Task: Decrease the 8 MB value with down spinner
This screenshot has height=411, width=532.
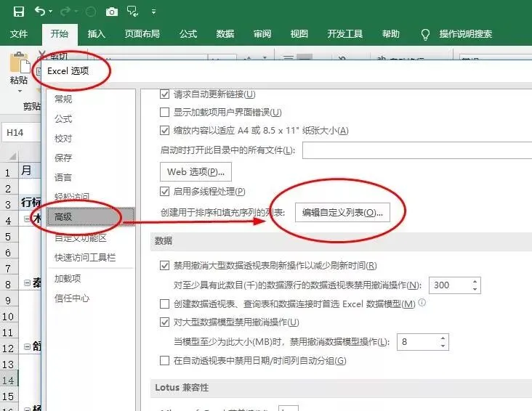Action: coord(443,346)
